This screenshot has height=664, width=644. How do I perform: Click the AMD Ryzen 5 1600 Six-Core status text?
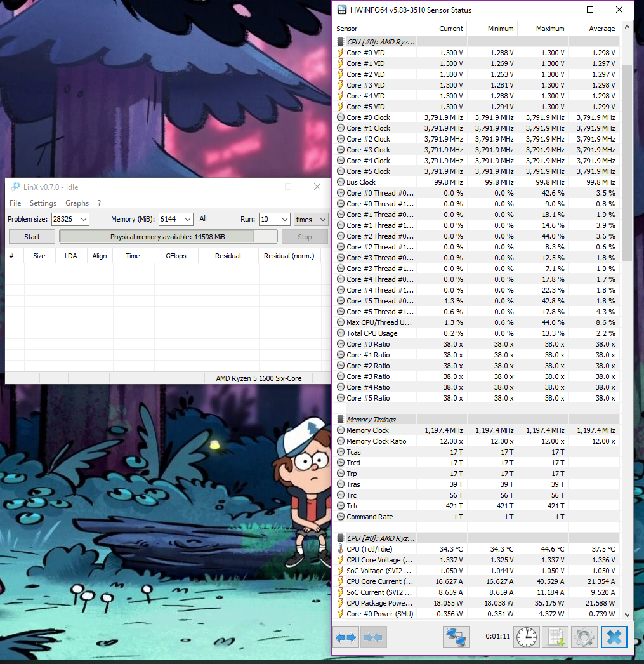coord(259,378)
